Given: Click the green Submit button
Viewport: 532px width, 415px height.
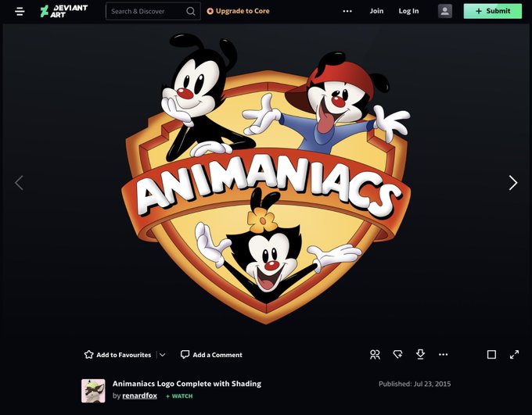Looking at the screenshot, I should [x=493, y=11].
